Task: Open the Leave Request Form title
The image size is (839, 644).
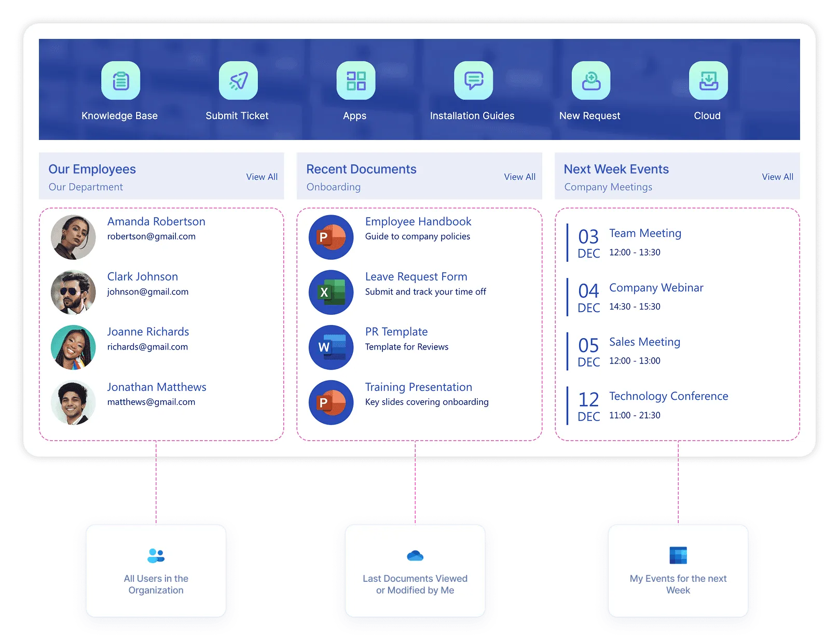Action: point(416,276)
